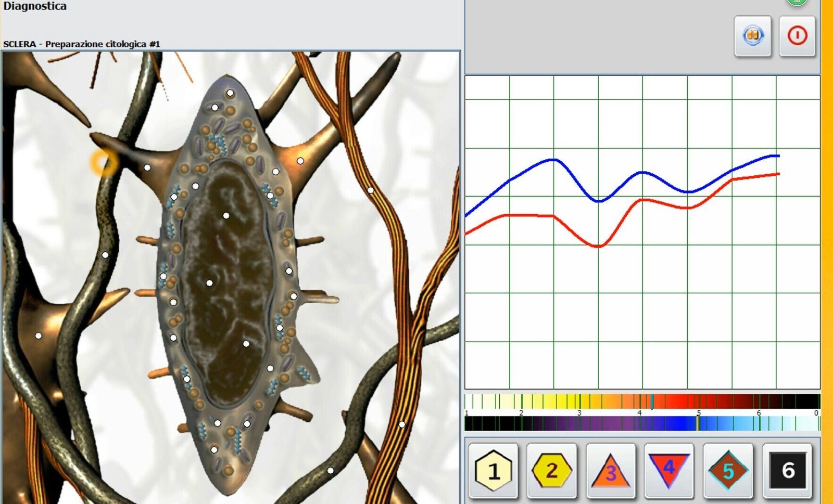This screenshot has height=504, width=833.
Task: Click the yellow marker on the blue spectrum bar
Action: point(698,423)
